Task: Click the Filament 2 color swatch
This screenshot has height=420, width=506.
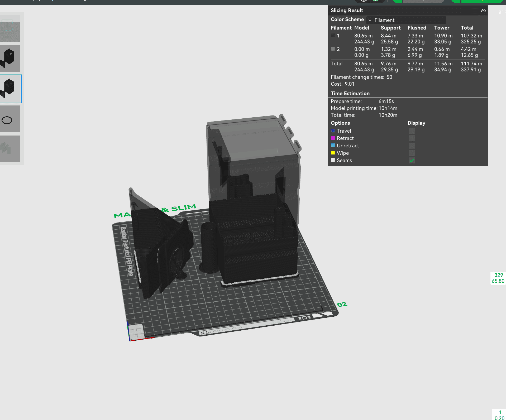Action: [x=333, y=49]
